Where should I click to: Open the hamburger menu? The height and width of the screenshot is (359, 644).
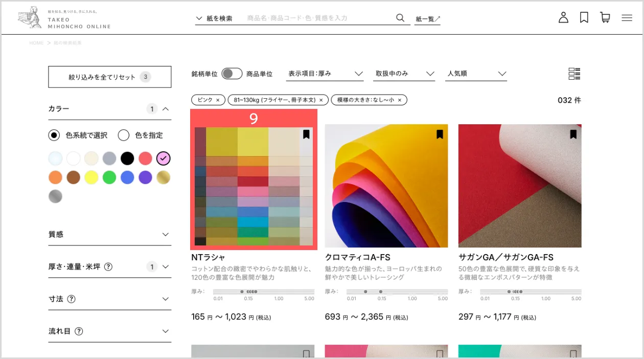point(627,18)
